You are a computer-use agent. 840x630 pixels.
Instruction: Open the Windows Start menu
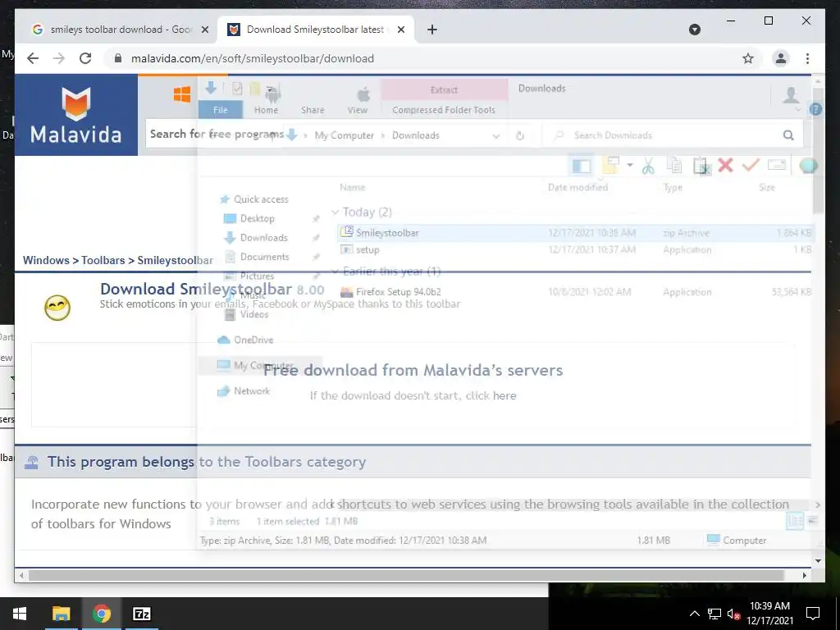coord(20,614)
